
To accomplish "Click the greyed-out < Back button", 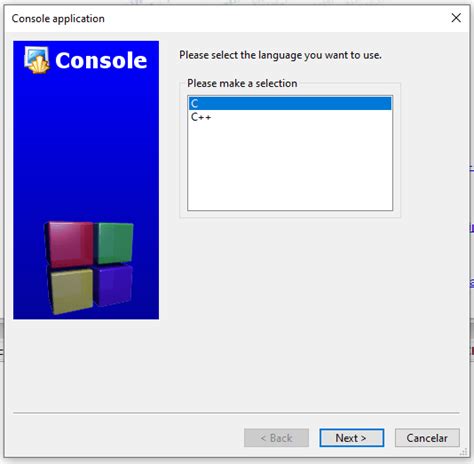I will tap(276, 438).
